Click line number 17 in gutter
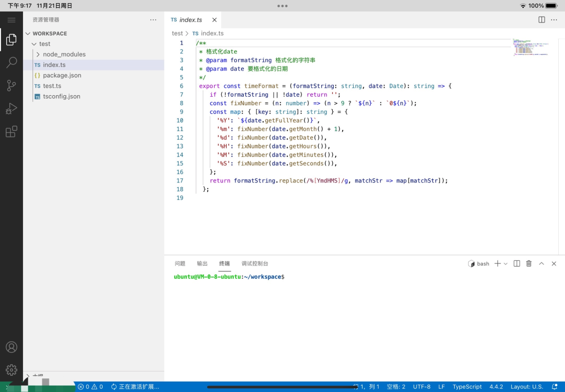This screenshot has width=565, height=392. (x=179, y=181)
